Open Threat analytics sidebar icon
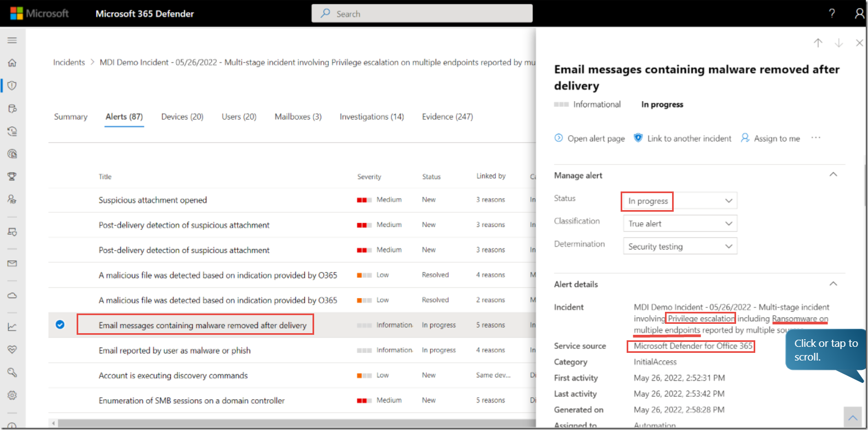The image size is (868, 430). click(x=12, y=154)
